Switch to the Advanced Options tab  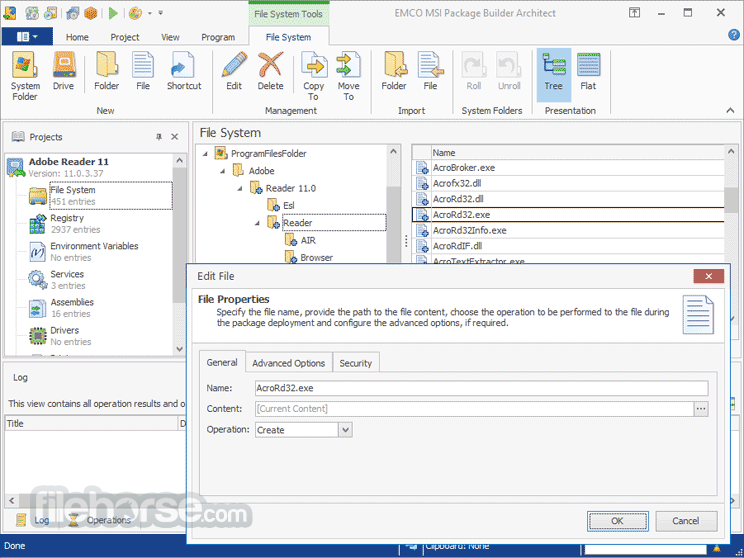[288, 363]
